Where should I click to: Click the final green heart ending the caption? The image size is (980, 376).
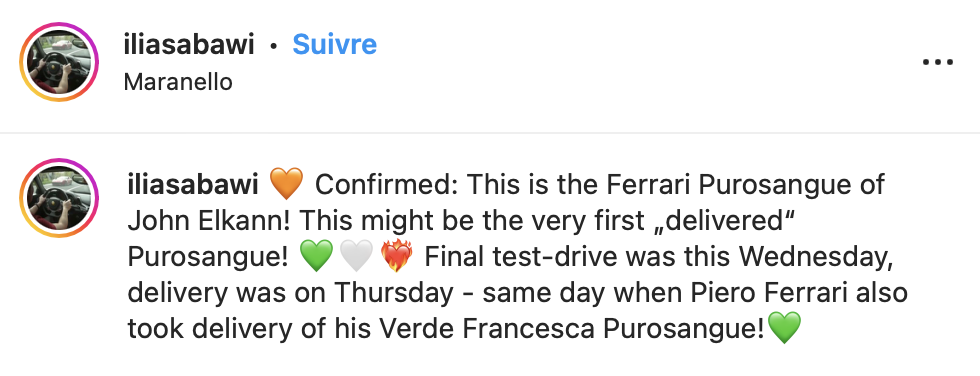click(784, 329)
